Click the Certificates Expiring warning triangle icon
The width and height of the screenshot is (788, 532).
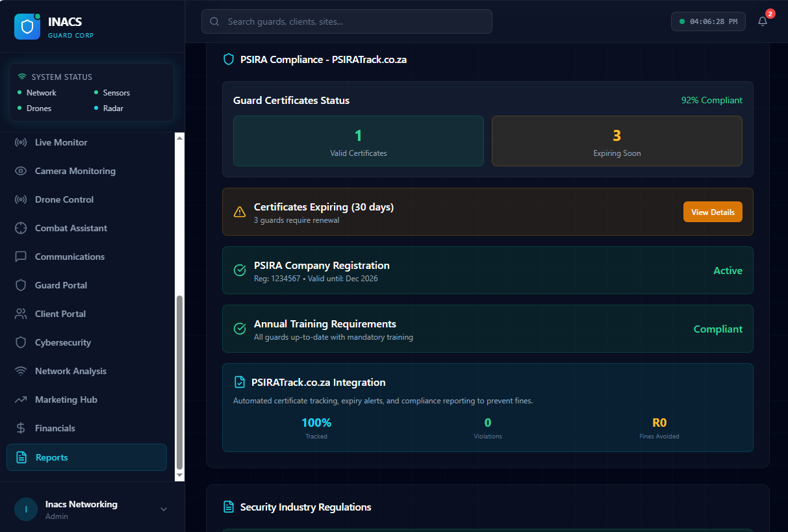[x=240, y=212]
